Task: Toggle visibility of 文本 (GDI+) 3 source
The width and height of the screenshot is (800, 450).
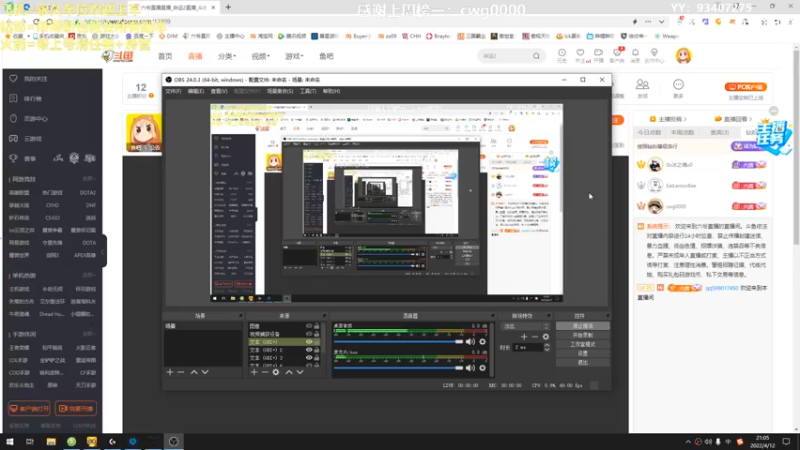Action: coord(309,358)
